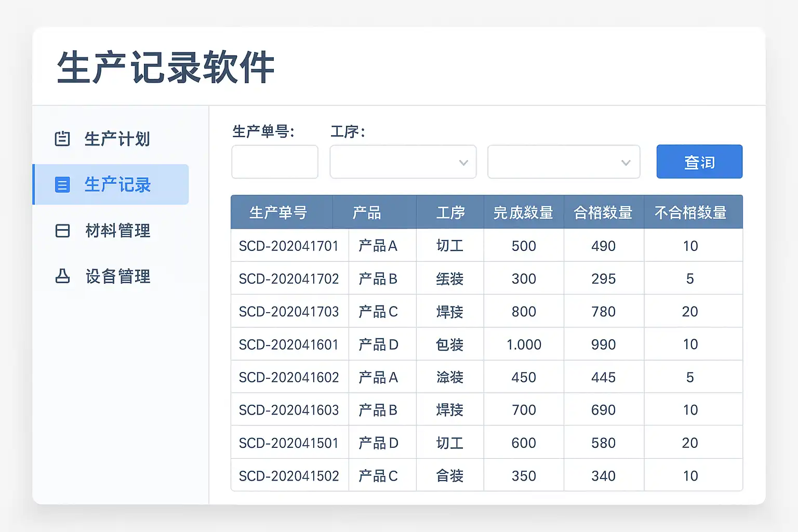Select the SCD-202041703 row's 产品C cell
The image size is (798, 532).
pyautogui.click(x=378, y=312)
